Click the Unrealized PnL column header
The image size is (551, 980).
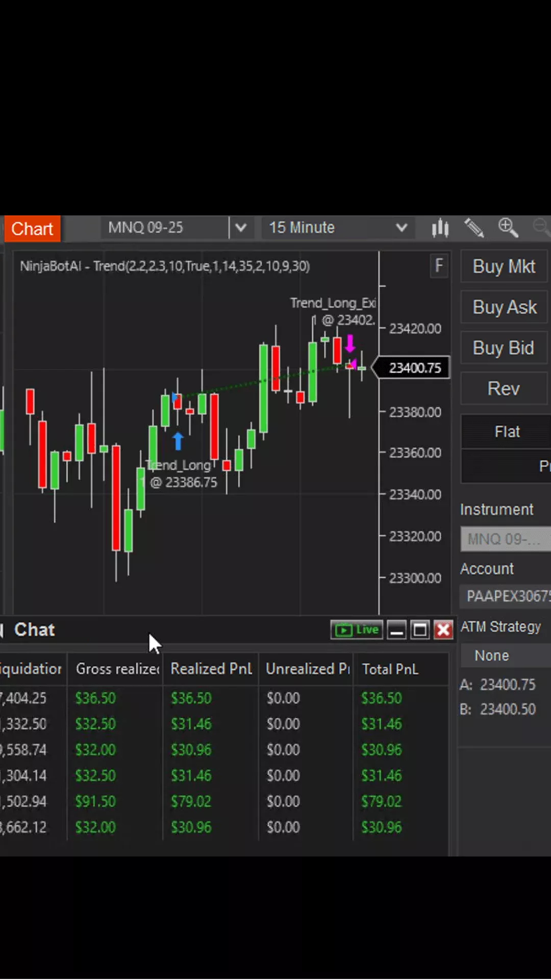tap(307, 669)
